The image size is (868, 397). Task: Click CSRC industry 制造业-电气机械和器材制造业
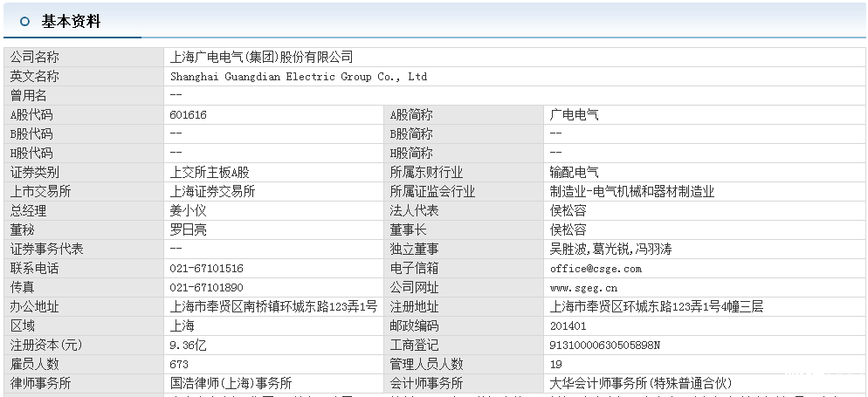(x=632, y=192)
